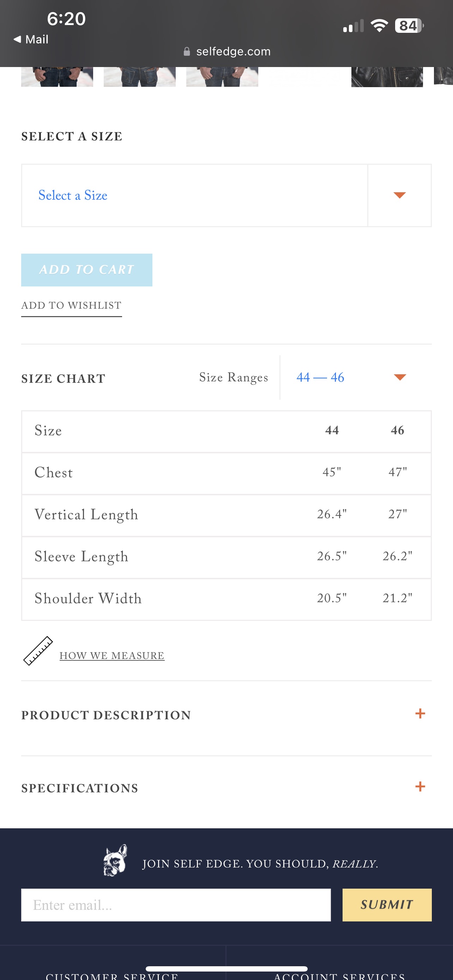Screen dimensions: 453x980
Task: Click the Submit email button
Action: [x=387, y=905]
